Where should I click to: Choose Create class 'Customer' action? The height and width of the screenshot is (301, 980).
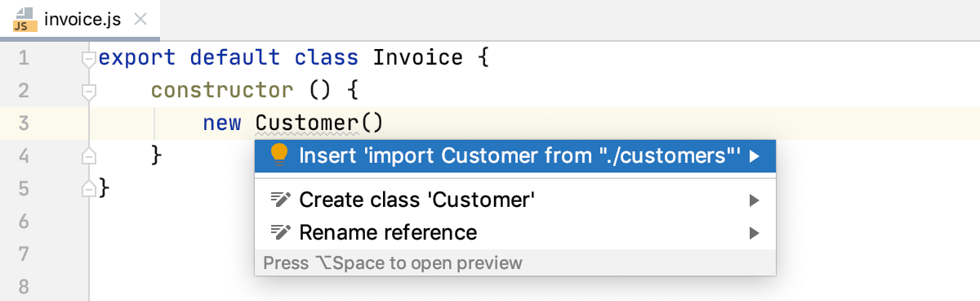[x=515, y=200]
